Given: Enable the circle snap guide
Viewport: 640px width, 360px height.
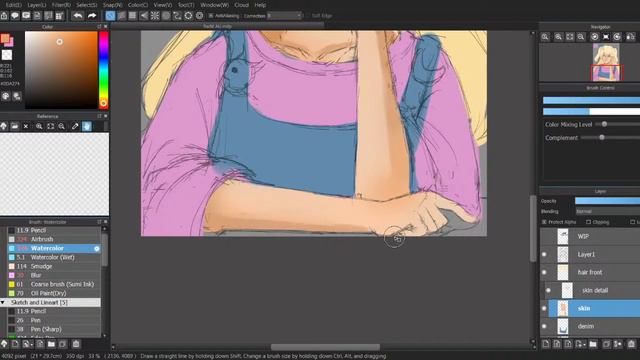Looking at the screenshot, I should (x=166, y=16).
